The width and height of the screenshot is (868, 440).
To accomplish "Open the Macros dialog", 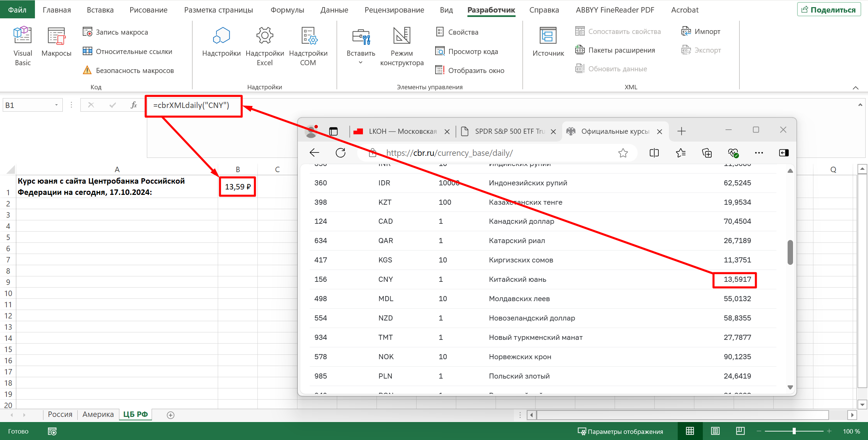I will [x=56, y=42].
